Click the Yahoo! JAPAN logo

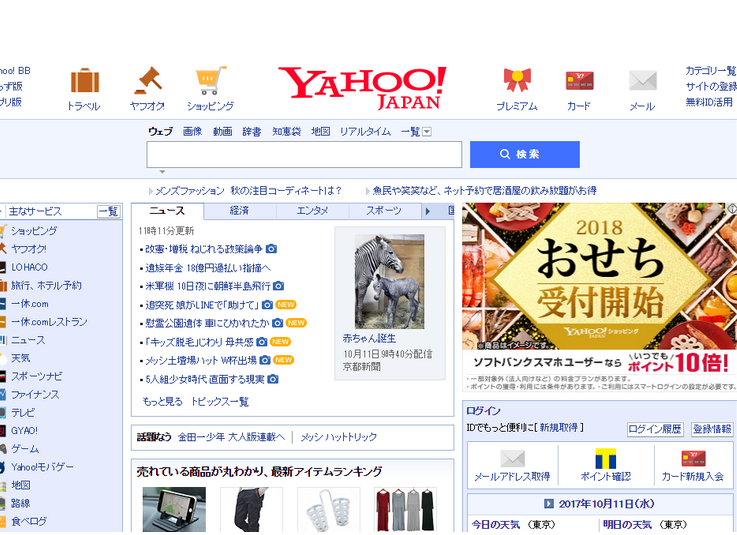362,88
